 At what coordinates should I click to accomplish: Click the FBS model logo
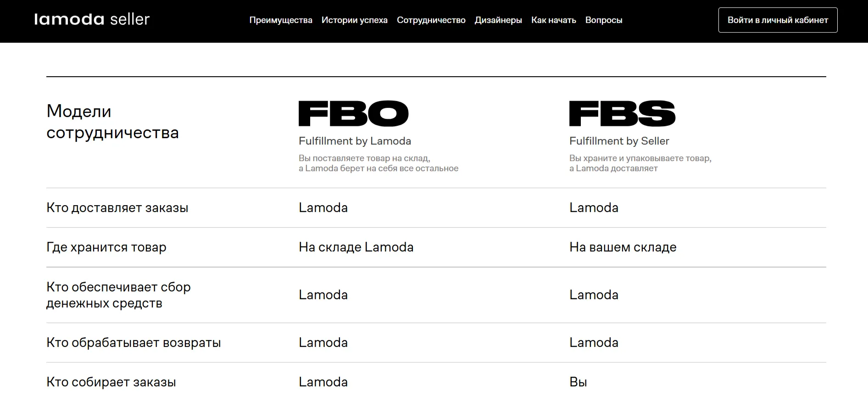tap(622, 113)
